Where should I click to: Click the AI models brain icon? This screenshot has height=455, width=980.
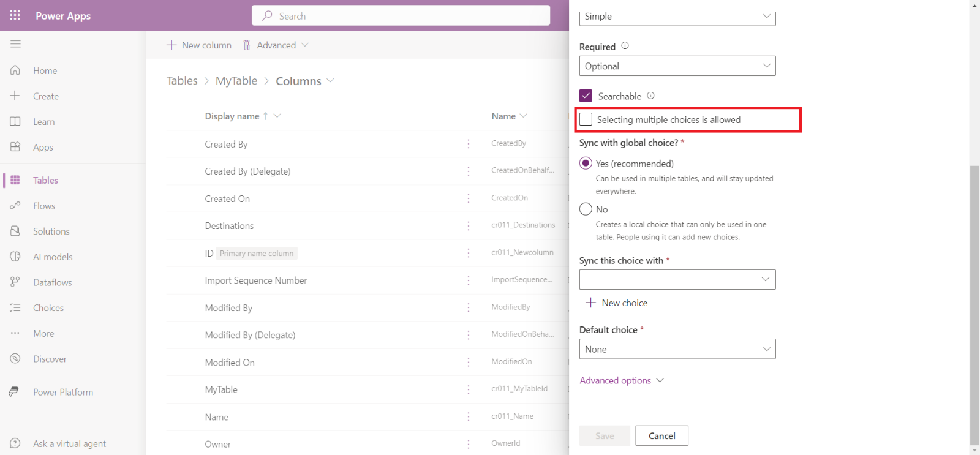click(x=15, y=257)
